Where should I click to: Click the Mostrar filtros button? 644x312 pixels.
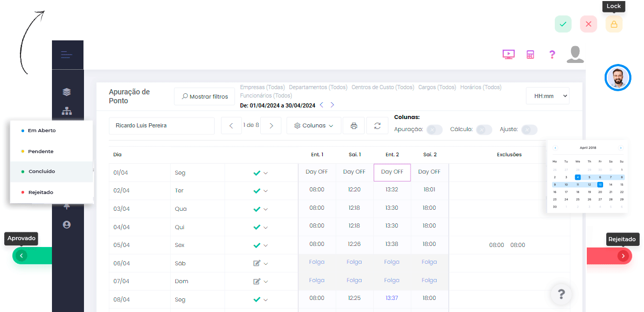(x=205, y=96)
